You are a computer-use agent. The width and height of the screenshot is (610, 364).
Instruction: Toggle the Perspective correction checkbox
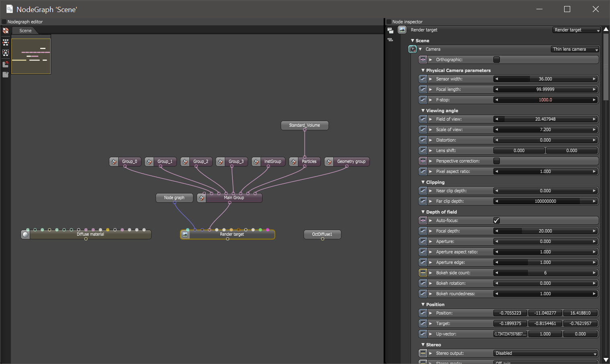(497, 161)
